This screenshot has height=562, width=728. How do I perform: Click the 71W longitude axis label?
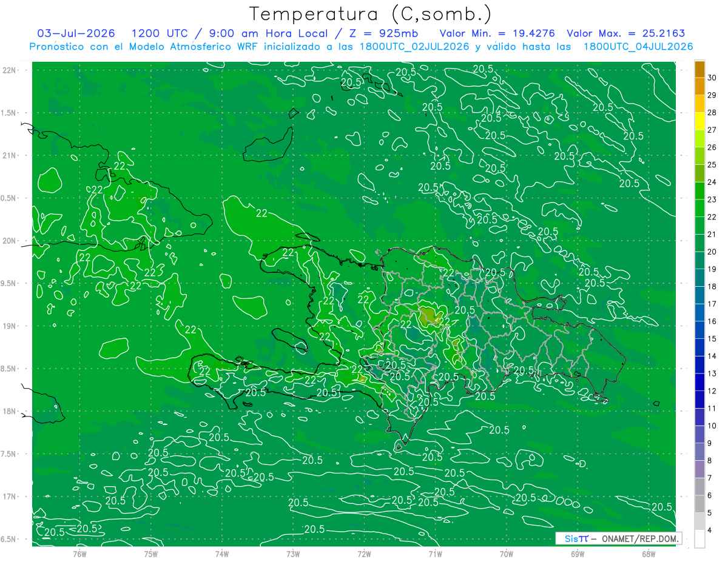coord(435,554)
